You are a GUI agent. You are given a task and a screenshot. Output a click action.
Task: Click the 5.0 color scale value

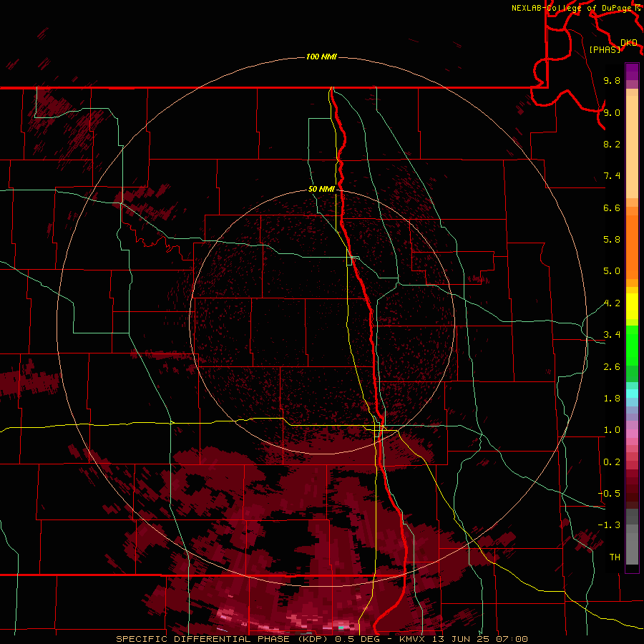click(x=612, y=271)
